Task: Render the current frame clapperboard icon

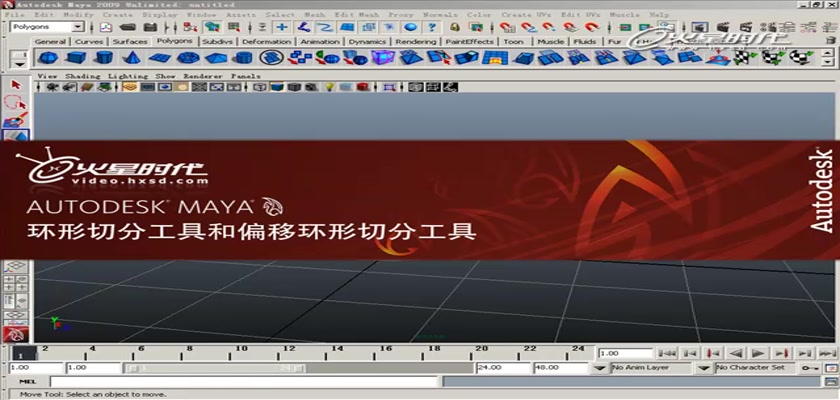Action: (x=723, y=27)
